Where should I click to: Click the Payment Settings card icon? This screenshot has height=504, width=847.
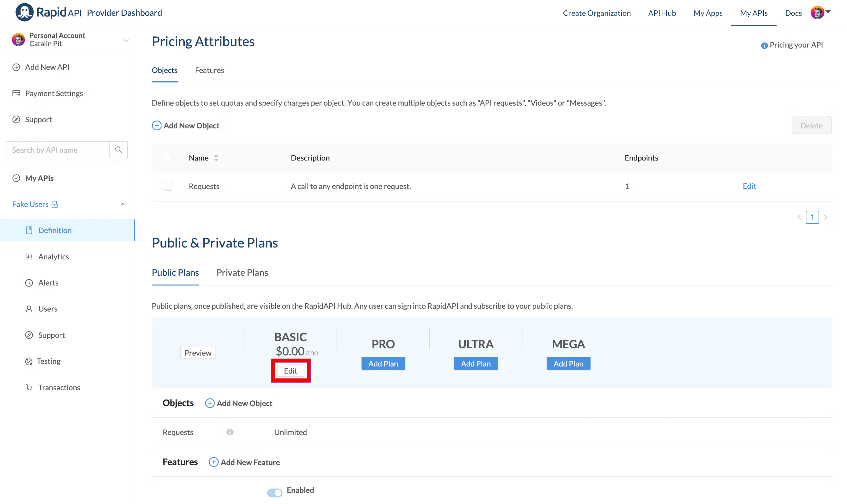coord(16,93)
